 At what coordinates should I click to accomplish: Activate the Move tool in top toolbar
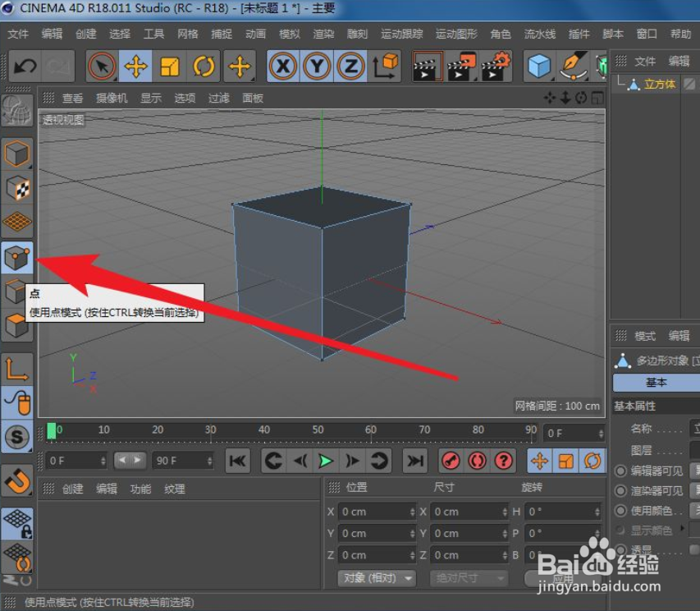coord(135,67)
